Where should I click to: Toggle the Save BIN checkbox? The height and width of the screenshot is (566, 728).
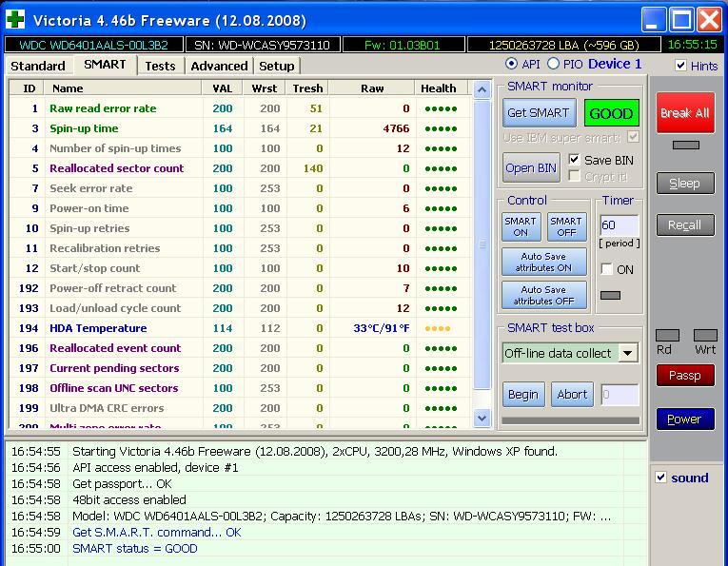click(574, 160)
